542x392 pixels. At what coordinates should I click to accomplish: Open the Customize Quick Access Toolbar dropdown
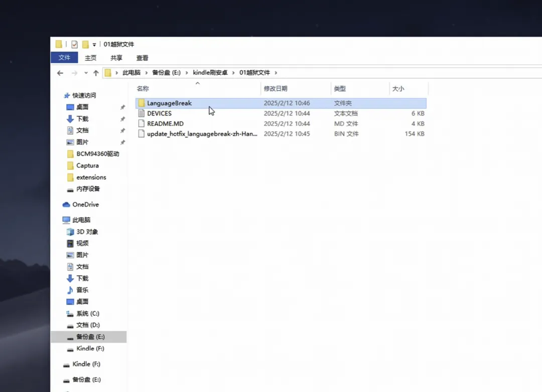[94, 45]
